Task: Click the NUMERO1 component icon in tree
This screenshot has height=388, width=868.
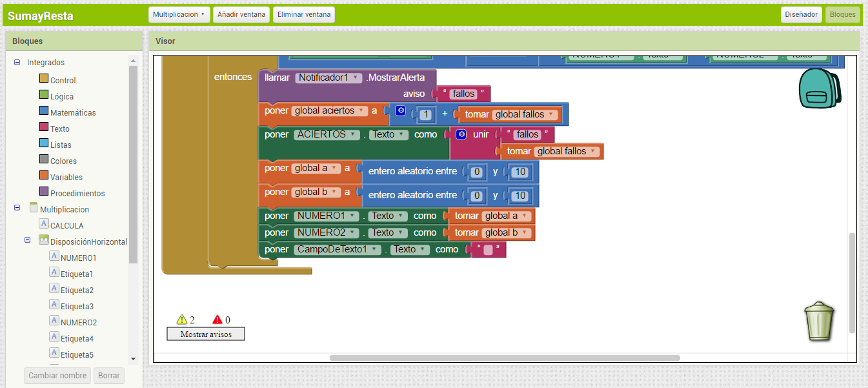Action: (54, 256)
